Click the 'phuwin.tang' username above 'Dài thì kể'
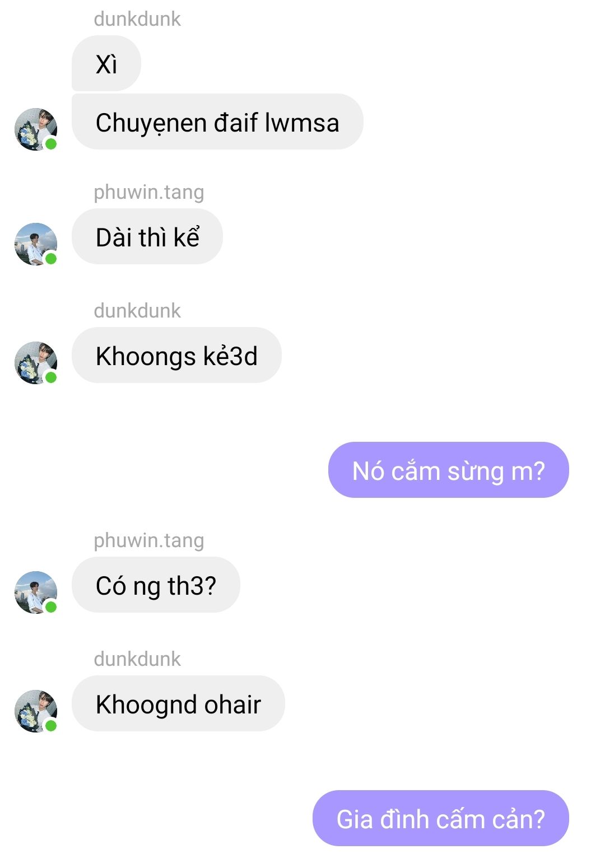Image resolution: width=591 pixels, height=868 pixels. 149,192
